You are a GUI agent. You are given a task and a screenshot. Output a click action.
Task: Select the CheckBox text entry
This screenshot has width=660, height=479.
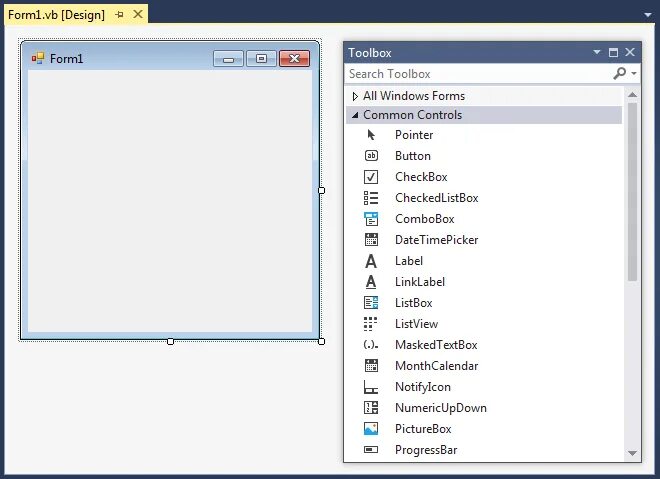[421, 177]
